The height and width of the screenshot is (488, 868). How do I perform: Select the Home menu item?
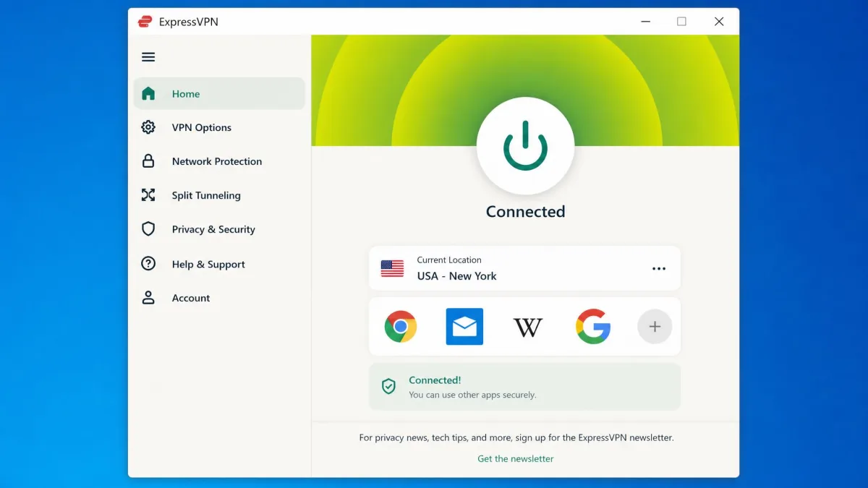(219, 93)
